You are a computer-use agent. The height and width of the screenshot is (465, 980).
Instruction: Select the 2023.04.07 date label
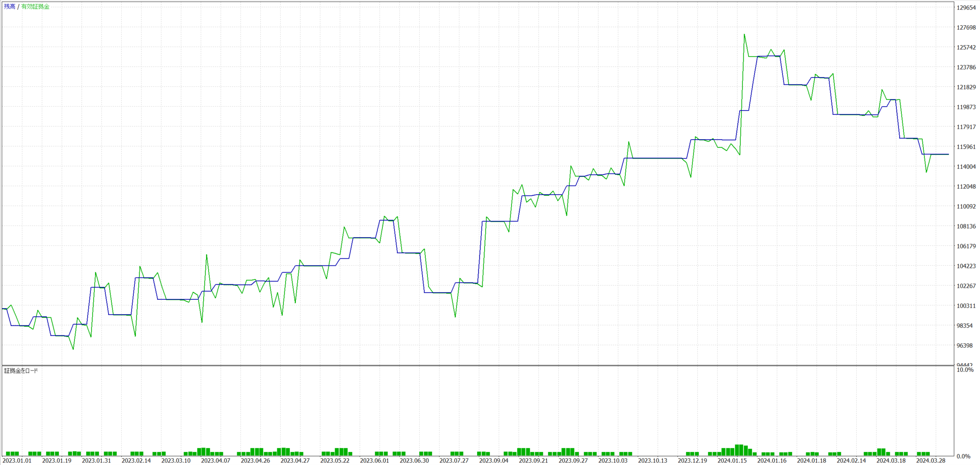(x=216, y=460)
